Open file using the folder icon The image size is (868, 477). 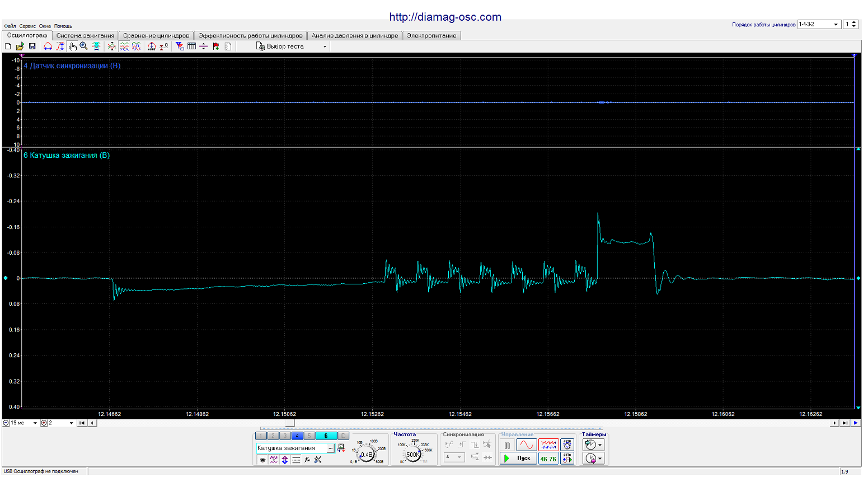click(x=20, y=46)
